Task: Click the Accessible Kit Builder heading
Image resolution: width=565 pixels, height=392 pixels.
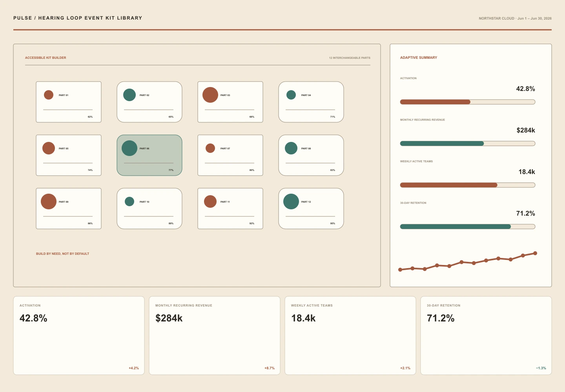Action: pyautogui.click(x=46, y=58)
